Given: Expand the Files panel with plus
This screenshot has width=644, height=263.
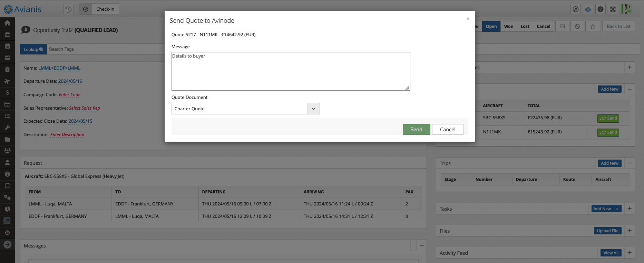Looking at the screenshot, I should [x=630, y=231].
